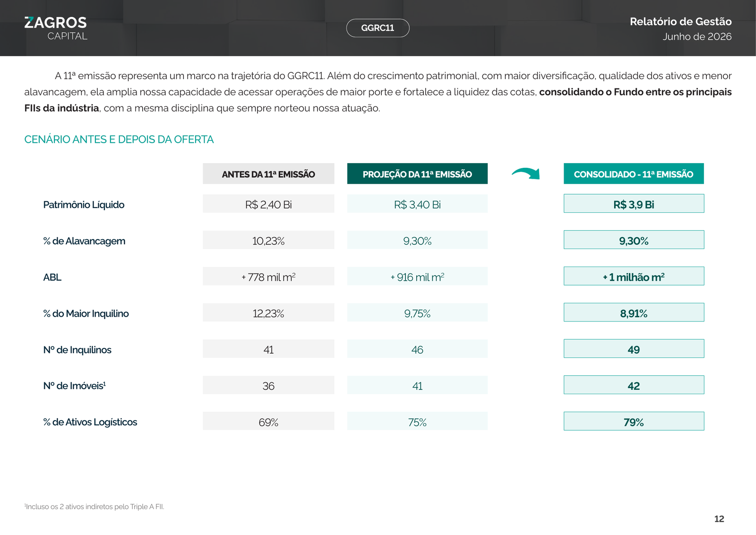Click "41" in the Nº de Inquilinos row
The width and height of the screenshot is (756, 535).
coord(268,350)
